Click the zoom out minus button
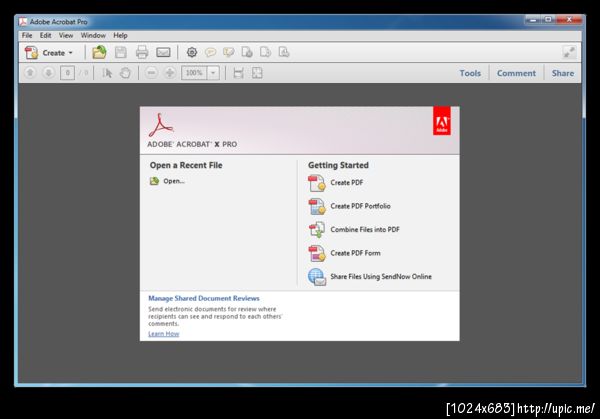600x419 pixels. pos(151,73)
